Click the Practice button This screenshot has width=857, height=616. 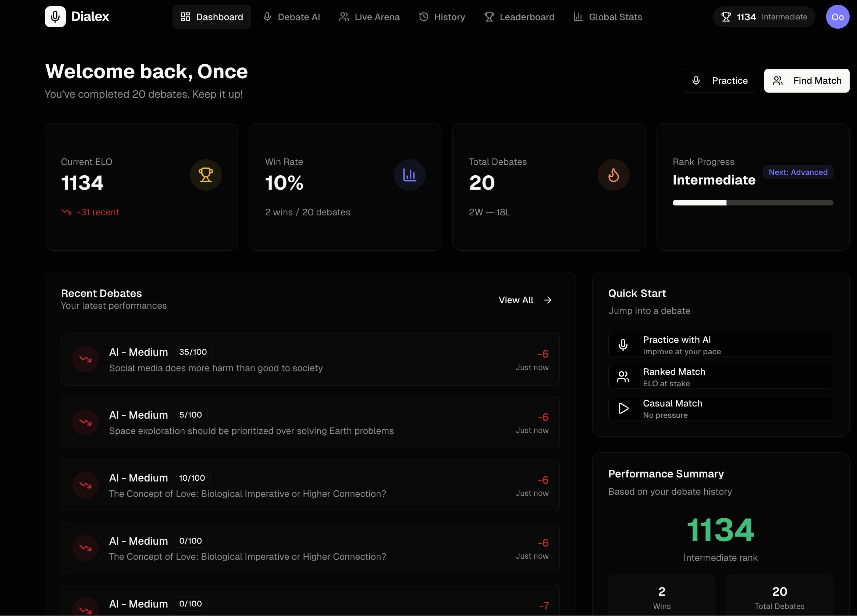[x=719, y=81]
